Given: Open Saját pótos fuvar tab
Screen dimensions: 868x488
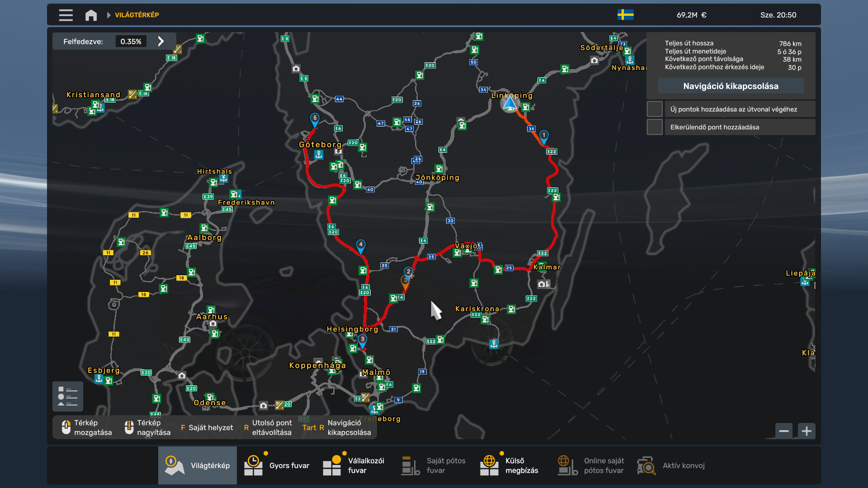Looking at the screenshot, I should tap(433, 465).
